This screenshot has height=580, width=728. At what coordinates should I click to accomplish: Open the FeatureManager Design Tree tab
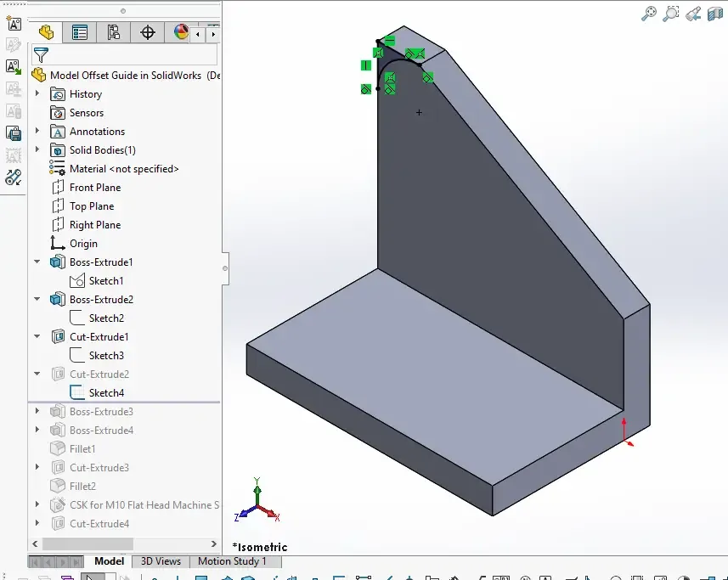[x=46, y=32]
